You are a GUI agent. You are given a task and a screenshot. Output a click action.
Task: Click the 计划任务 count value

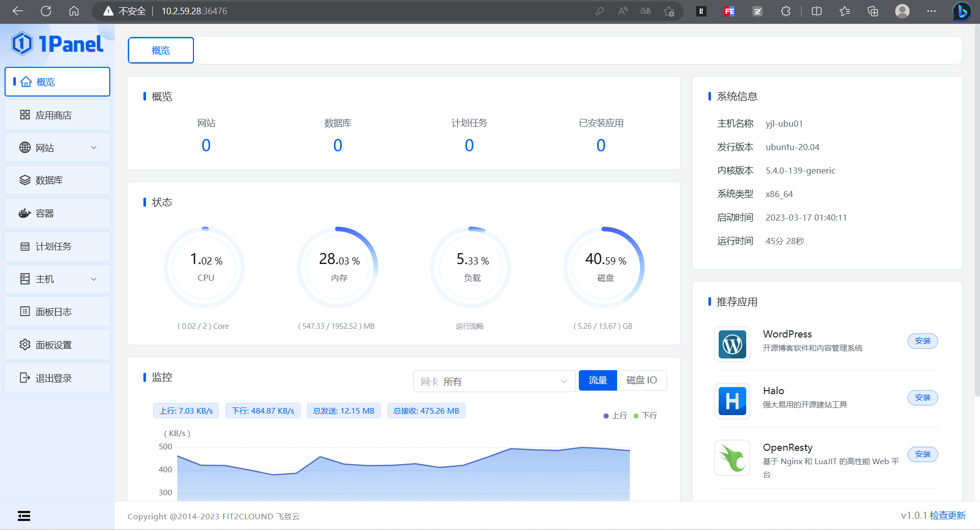(x=470, y=146)
